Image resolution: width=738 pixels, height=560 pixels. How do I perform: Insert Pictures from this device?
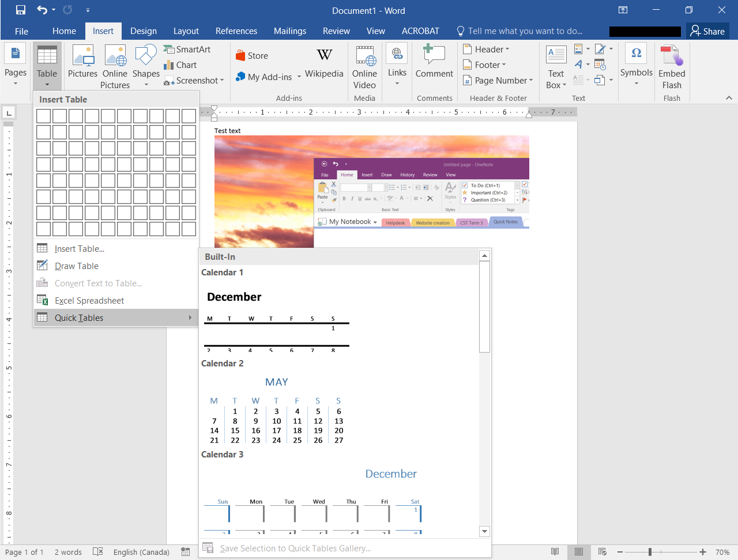click(82, 65)
